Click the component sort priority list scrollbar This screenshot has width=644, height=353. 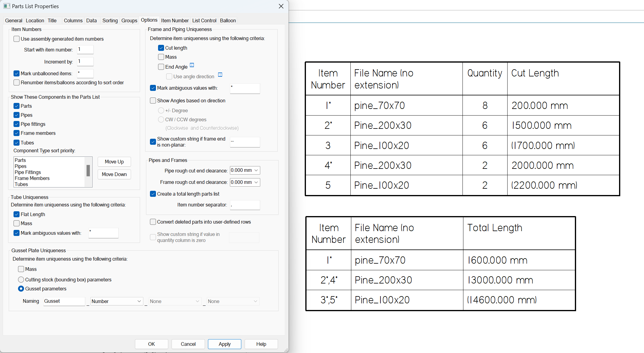tap(88, 171)
